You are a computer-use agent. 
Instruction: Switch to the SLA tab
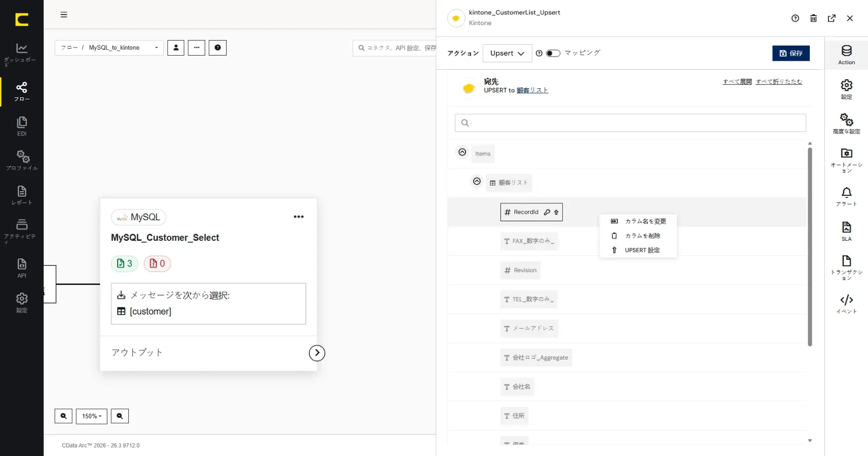846,231
